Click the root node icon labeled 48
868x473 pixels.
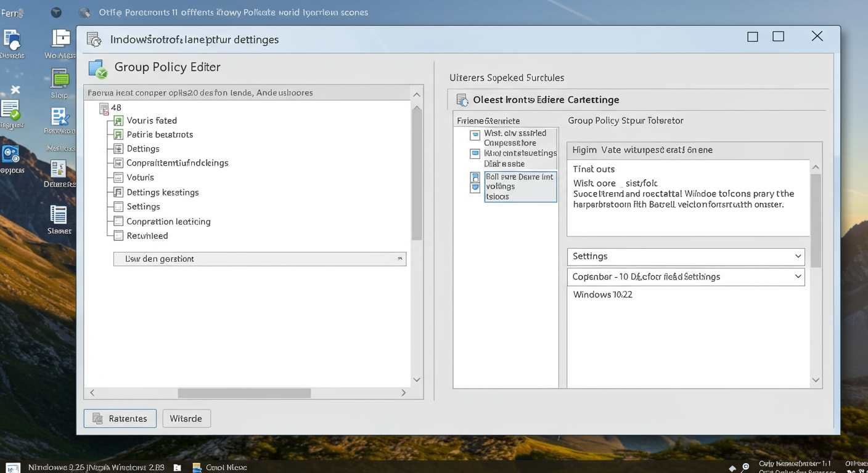click(x=104, y=108)
